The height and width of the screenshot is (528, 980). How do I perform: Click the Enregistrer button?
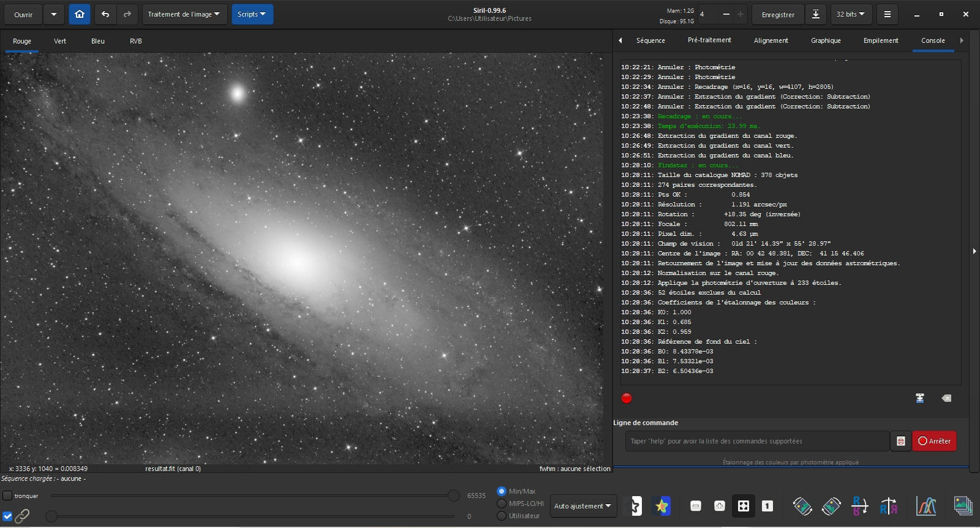(x=778, y=14)
